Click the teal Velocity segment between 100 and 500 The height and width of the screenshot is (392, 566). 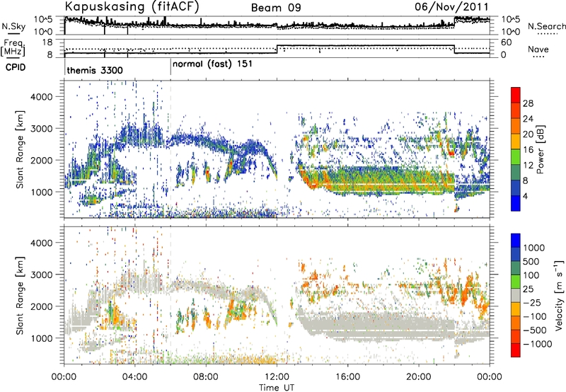[x=516, y=268]
